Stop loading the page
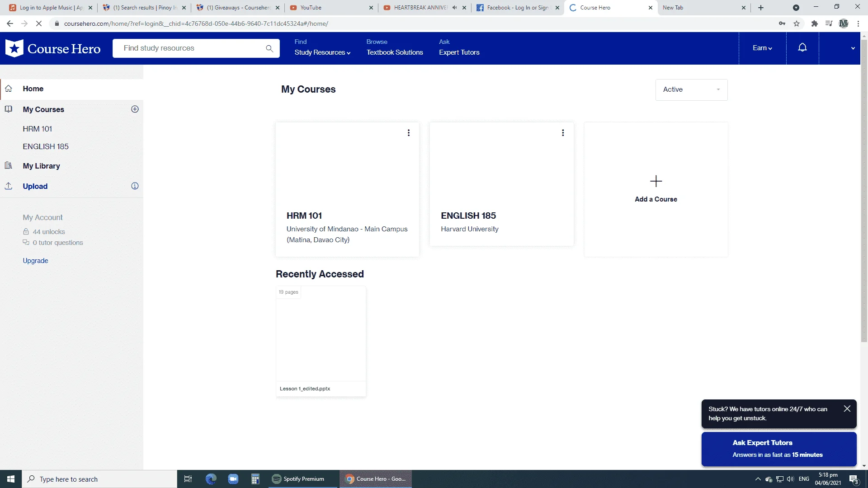This screenshot has height=488, width=868. (x=39, y=23)
